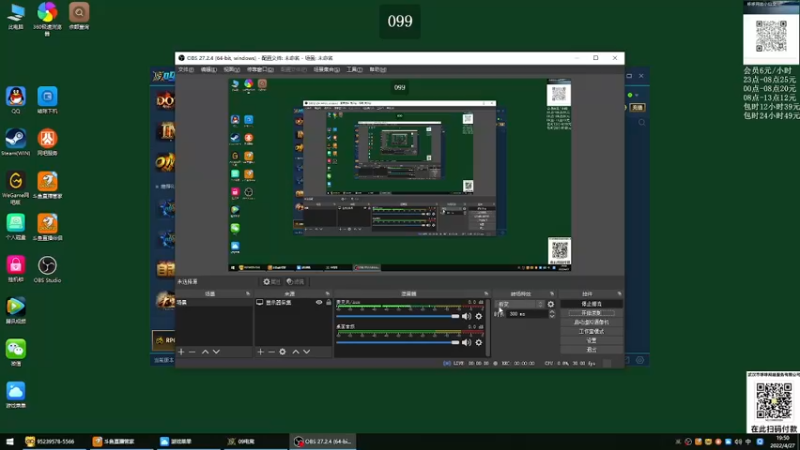Click the Windows Start button
Viewport: 800px width, 450px height.
pyautogui.click(x=10, y=441)
